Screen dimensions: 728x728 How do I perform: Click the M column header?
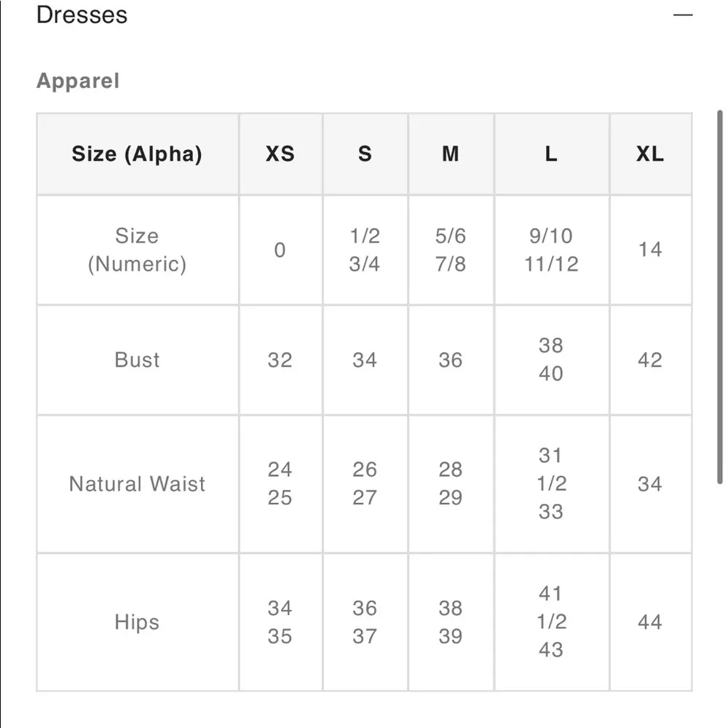[451, 154]
